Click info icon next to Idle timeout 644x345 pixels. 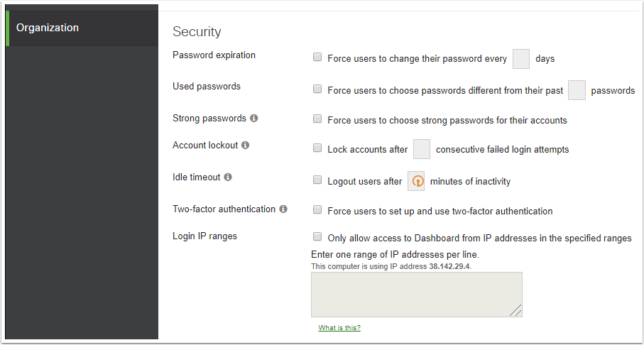228,177
